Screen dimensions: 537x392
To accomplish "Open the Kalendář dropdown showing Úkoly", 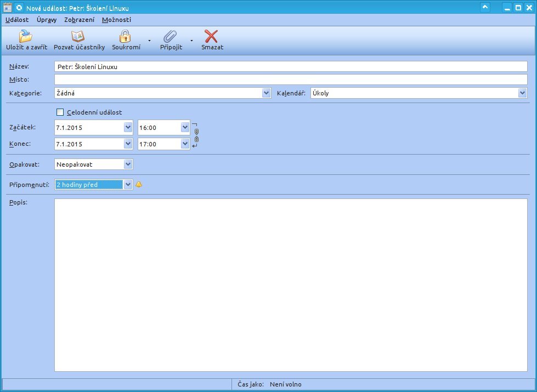I will point(522,93).
